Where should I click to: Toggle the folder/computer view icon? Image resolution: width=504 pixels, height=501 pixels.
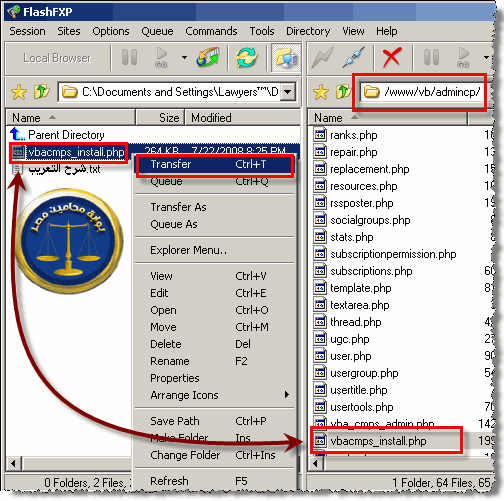point(286,58)
